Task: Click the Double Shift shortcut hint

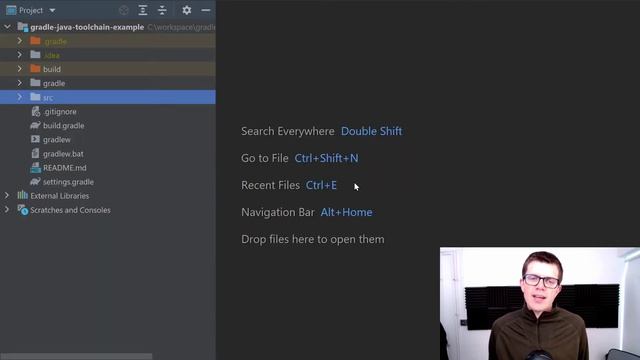Action: tap(371, 131)
